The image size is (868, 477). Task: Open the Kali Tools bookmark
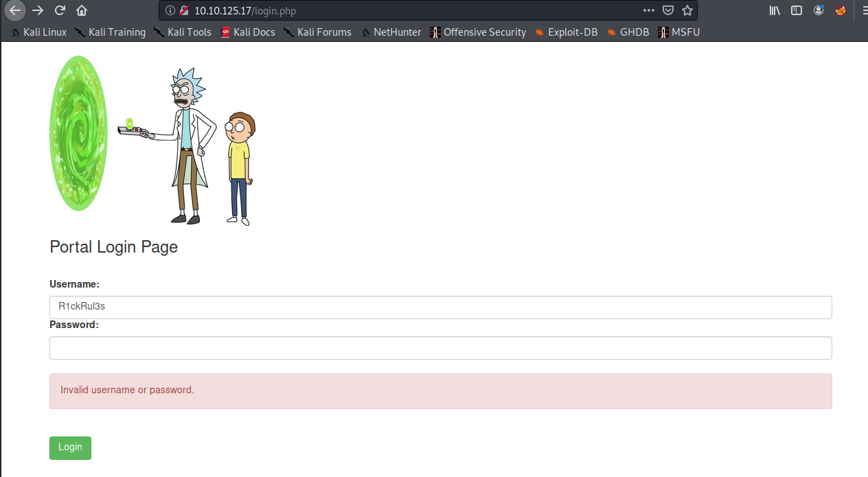(x=183, y=32)
